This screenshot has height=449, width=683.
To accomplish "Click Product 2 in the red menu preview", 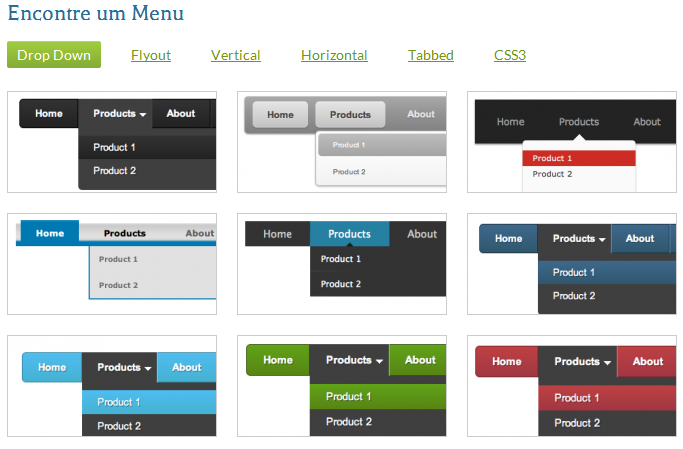I will (577, 423).
